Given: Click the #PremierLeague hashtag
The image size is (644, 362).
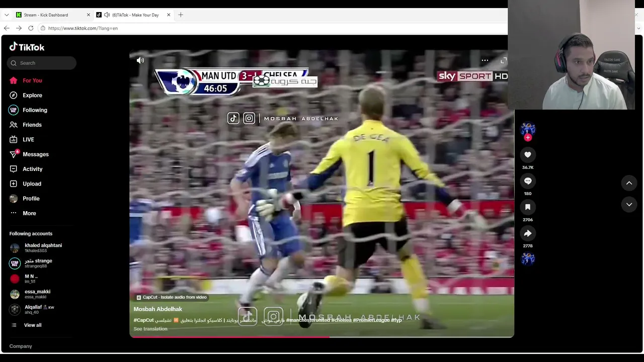Looking at the screenshot, I should [371, 320].
